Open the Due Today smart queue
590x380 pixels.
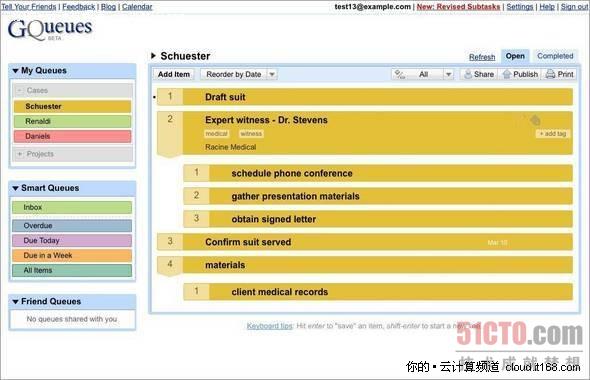(x=72, y=240)
